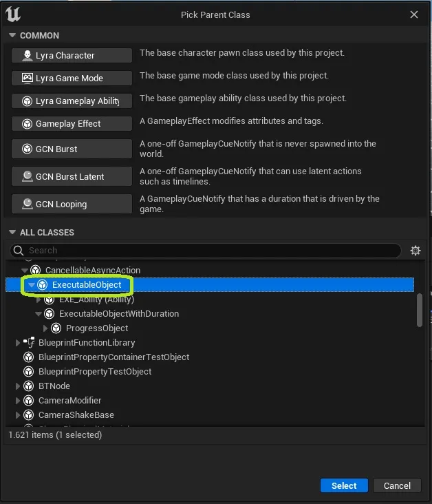Cancel the Pick Parent Class dialog
Screen dimensions: 432x504
click(x=397, y=485)
